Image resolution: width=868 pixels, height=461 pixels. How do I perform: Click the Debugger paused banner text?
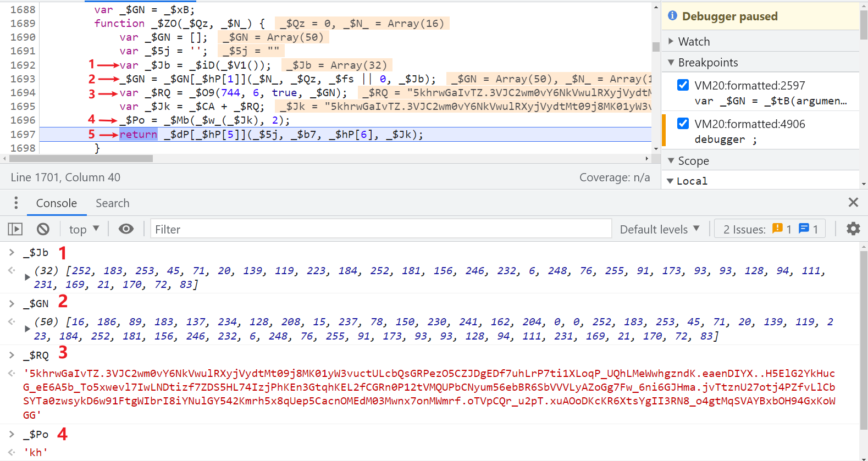coord(729,16)
